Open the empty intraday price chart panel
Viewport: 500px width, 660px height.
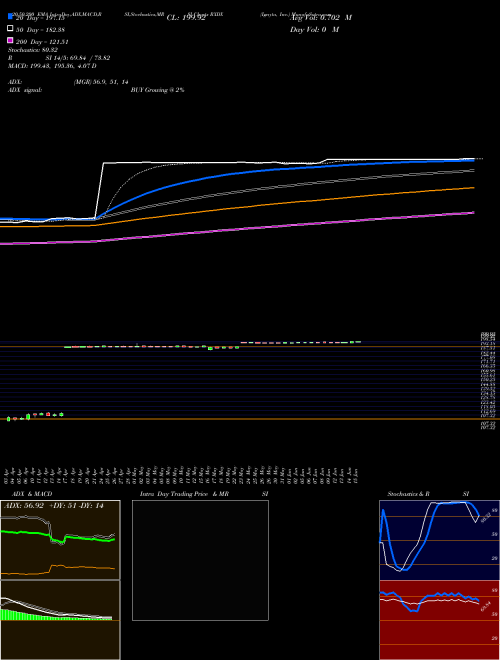200,560
